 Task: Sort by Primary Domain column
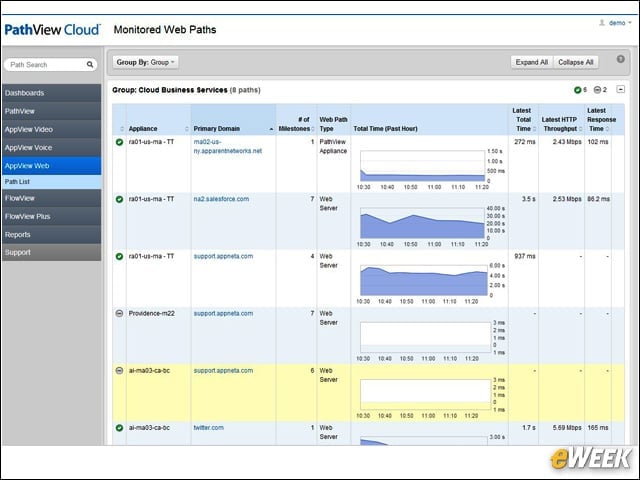tap(233, 120)
